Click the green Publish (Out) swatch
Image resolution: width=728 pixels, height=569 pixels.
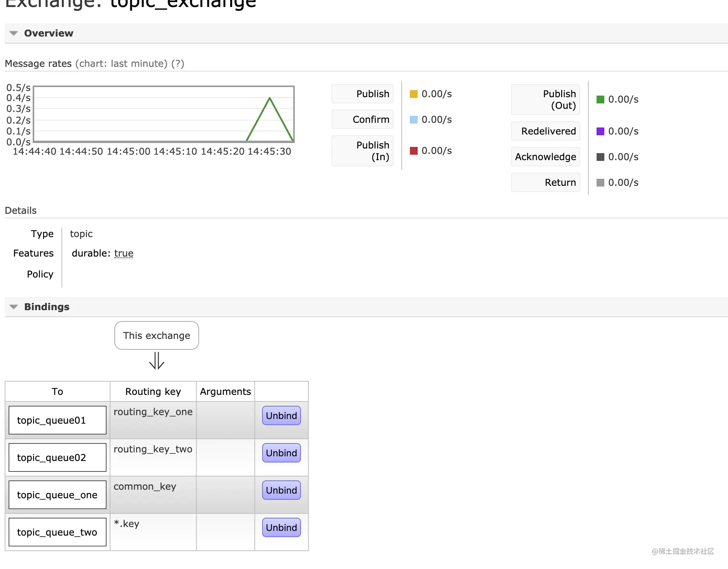click(x=600, y=99)
